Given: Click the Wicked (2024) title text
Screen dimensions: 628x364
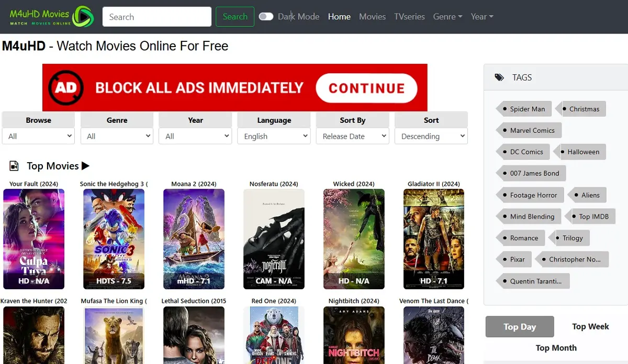Looking at the screenshot, I should [354, 184].
